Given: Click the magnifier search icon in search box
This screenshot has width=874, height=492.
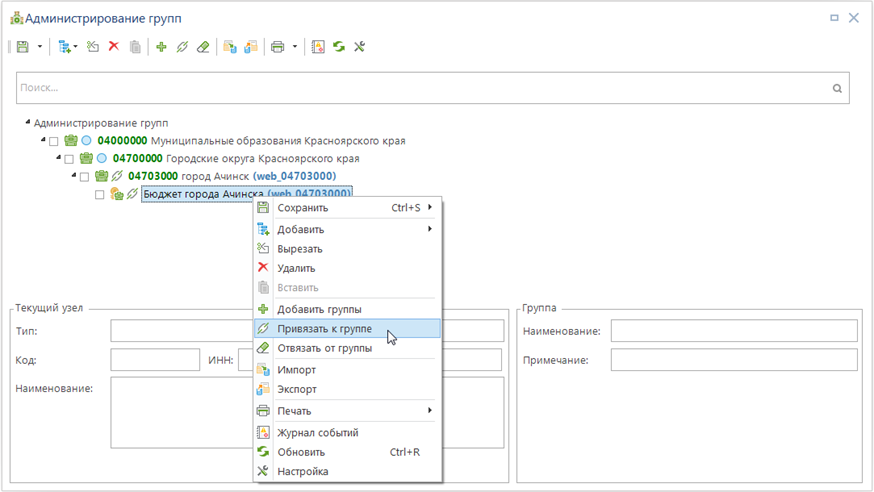Looking at the screenshot, I should click(x=837, y=88).
